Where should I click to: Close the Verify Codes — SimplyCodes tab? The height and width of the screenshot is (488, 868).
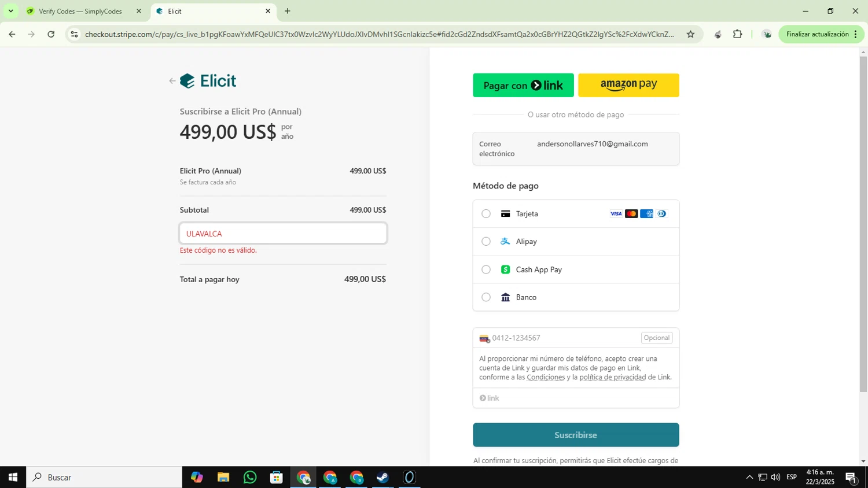tap(138, 11)
